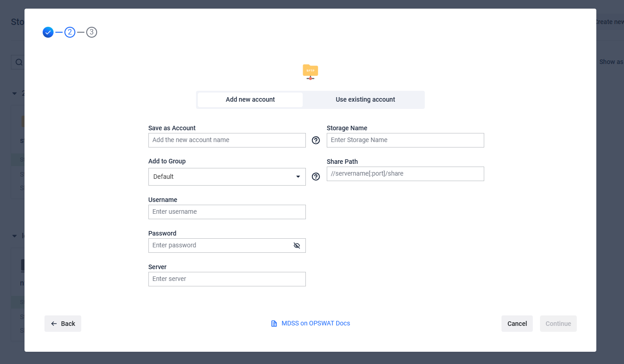Select the Server input field
Viewport: 624px width, 364px height.
coord(227,279)
